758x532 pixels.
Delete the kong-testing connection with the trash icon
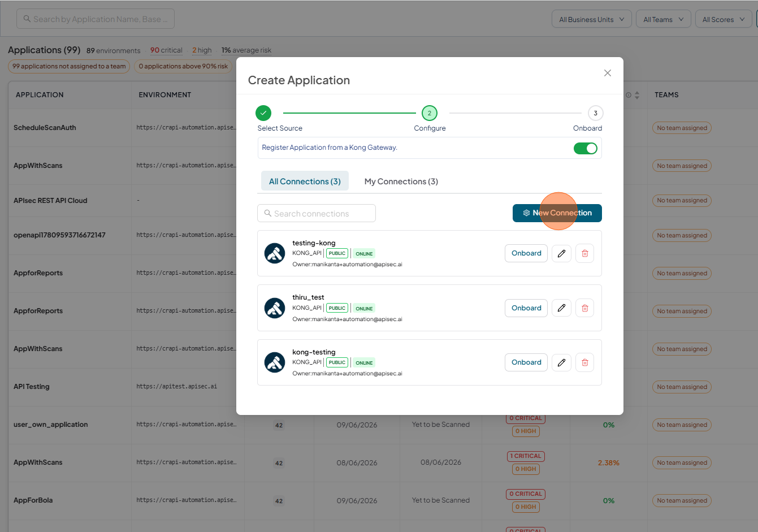tap(584, 362)
